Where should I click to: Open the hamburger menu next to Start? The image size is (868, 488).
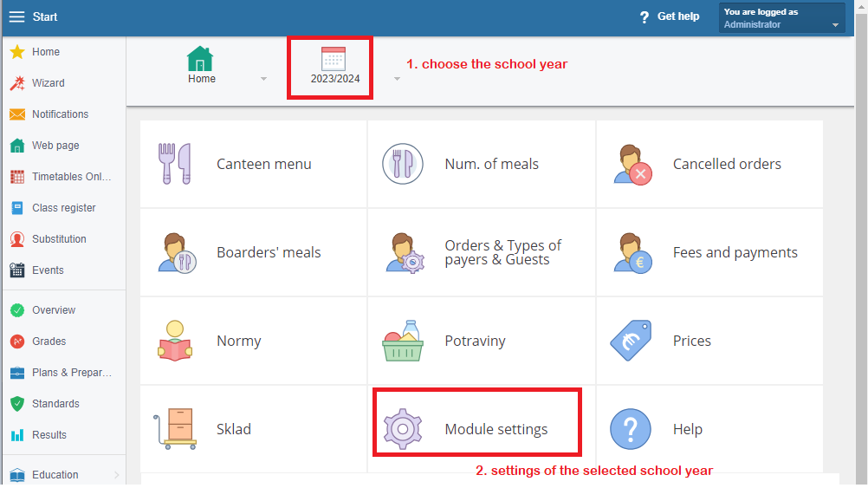pyautogui.click(x=16, y=16)
